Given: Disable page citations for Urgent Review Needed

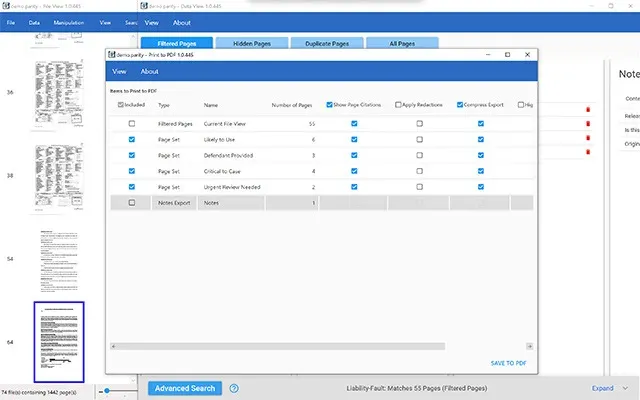Looking at the screenshot, I should click(x=354, y=187).
